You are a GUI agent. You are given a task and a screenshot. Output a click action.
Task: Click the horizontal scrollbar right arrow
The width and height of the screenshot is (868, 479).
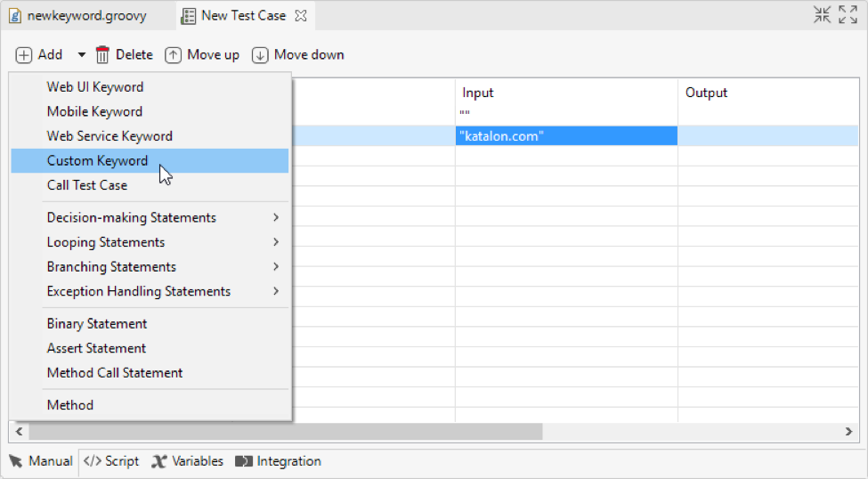pos(848,432)
